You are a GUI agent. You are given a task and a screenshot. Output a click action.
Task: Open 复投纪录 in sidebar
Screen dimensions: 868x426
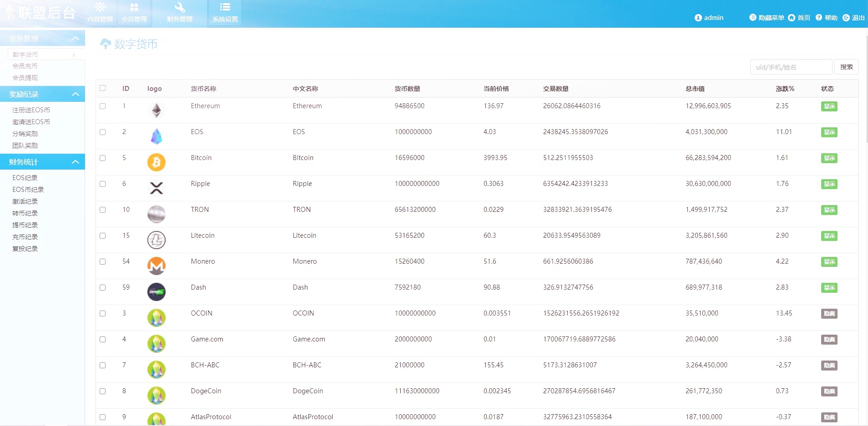coord(25,249)
